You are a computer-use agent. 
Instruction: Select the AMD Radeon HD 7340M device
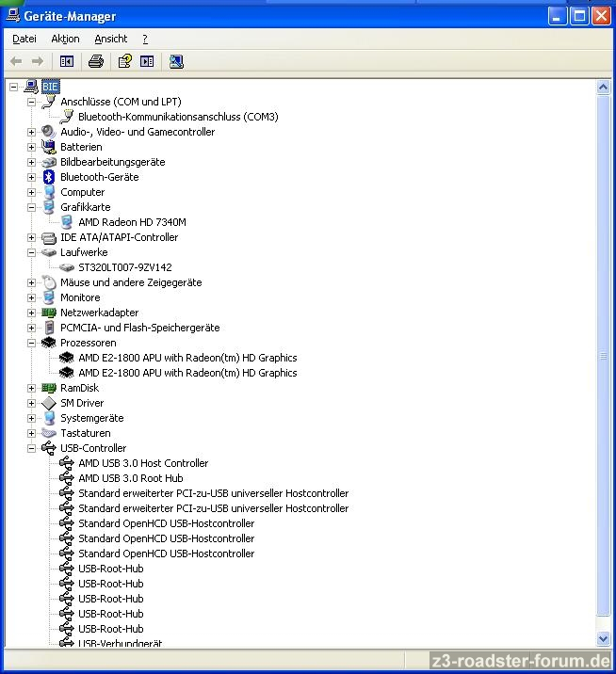[x=132, y=222]
